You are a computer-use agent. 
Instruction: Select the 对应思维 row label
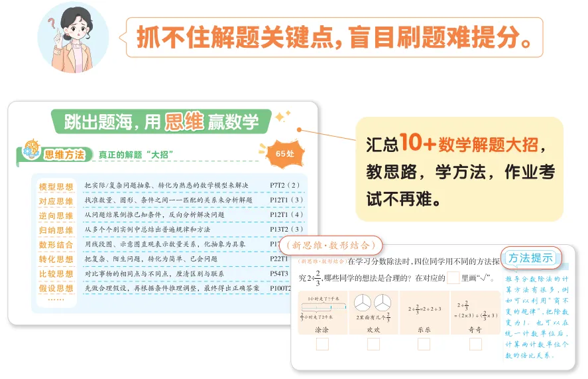(x=56, y=201)
